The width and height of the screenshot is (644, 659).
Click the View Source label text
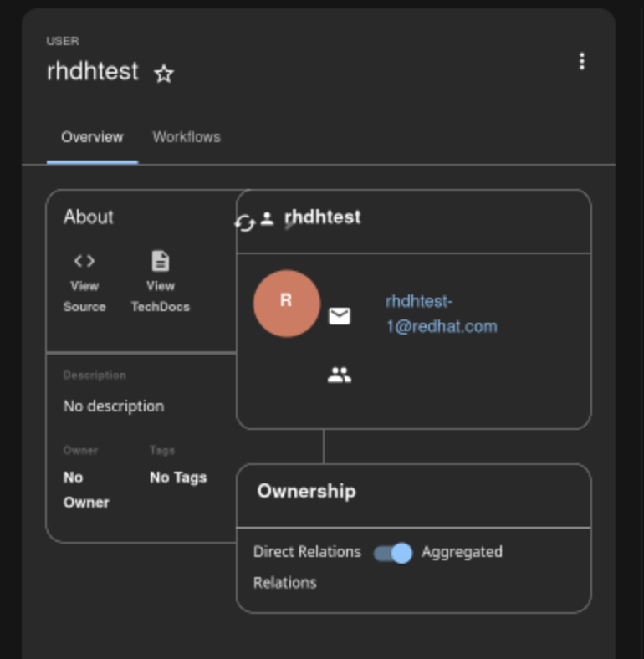pos(84,296)
